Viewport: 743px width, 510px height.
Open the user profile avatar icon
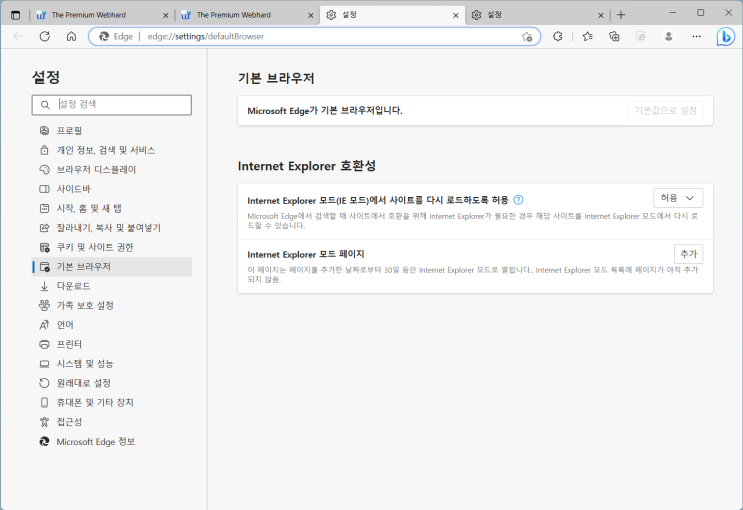click(669, 36)
